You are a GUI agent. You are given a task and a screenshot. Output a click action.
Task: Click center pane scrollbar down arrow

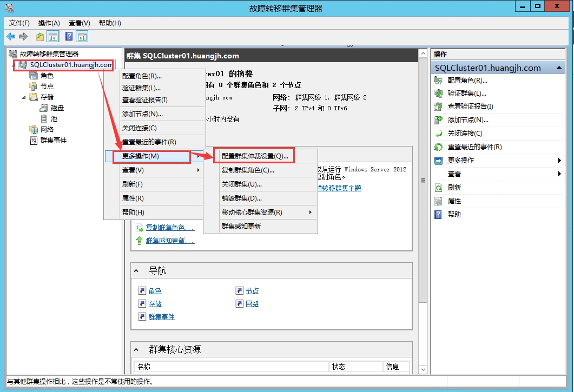tap(423, 369)
